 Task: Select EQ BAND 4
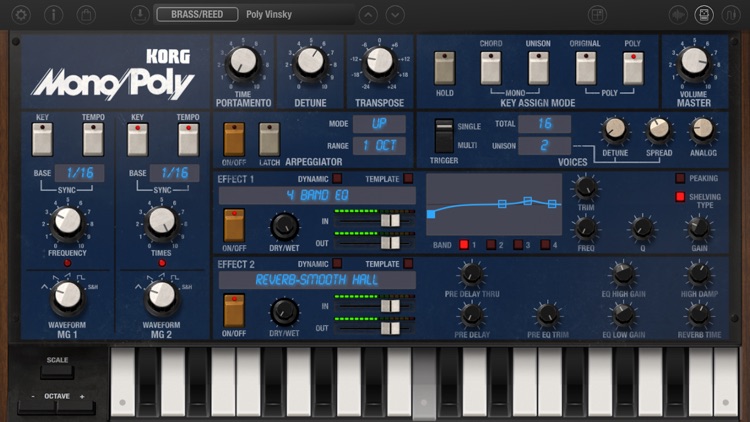tap(545, 245)
